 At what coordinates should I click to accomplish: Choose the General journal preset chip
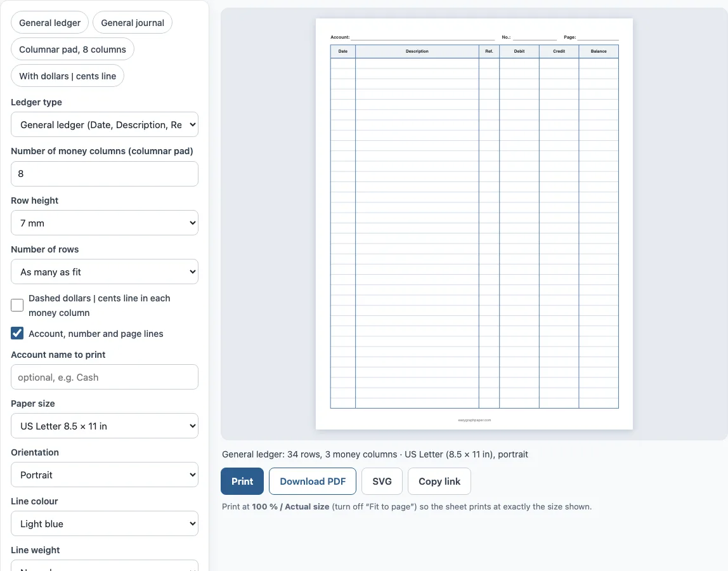pyautogui.click(x=133, y=23)
